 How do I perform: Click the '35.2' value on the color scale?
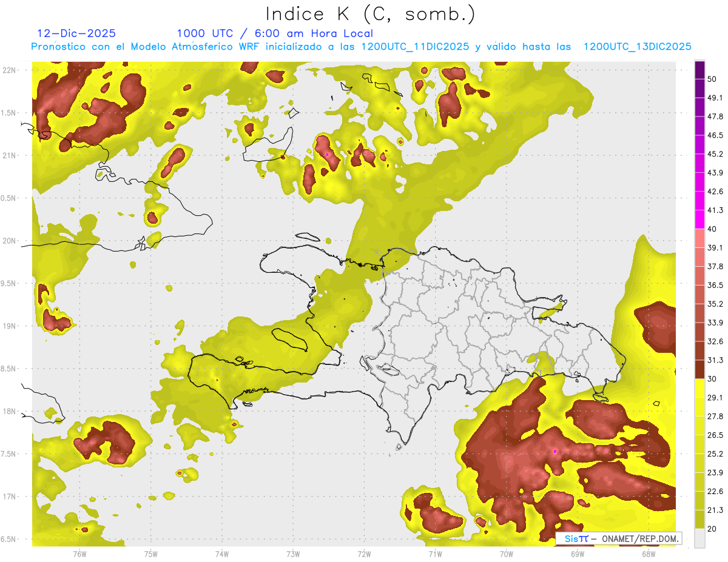(x=715, y=304)
